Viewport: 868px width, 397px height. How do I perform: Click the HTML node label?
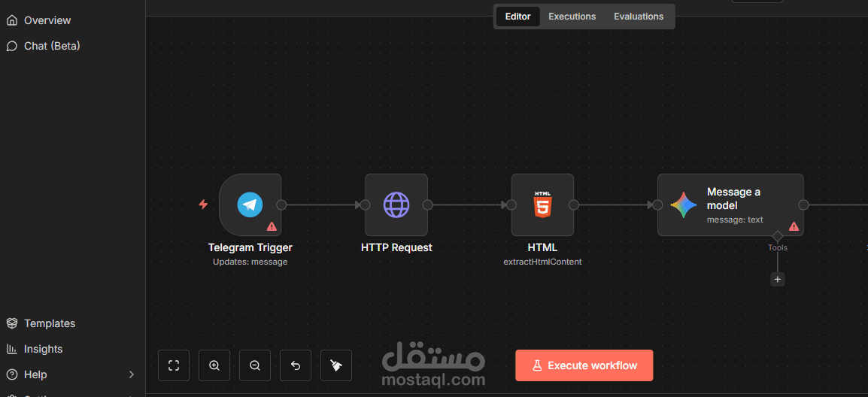(542, 247)
